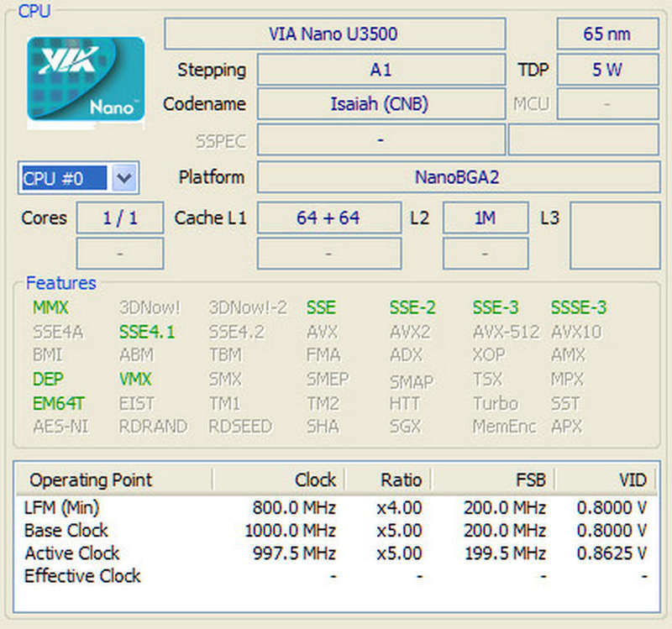Screen dimensions: 672x629
Task: Select the LFM (Min) row
Action: tap(336, 508)
